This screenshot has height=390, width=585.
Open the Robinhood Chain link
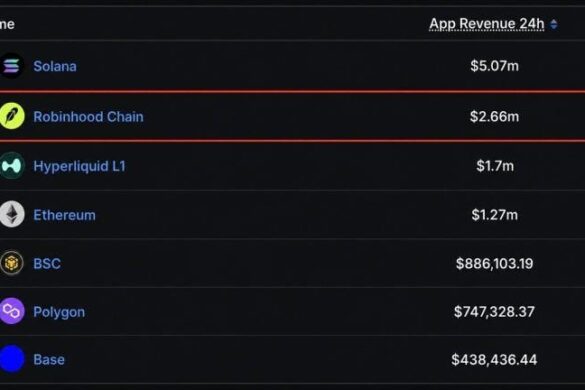pos(88,117)
